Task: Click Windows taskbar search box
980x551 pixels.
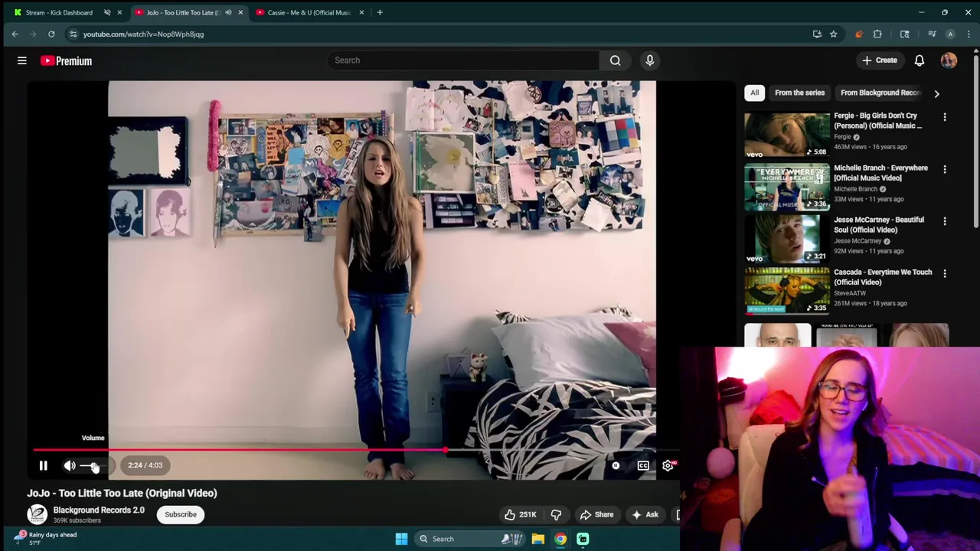Action: (469, 539)
